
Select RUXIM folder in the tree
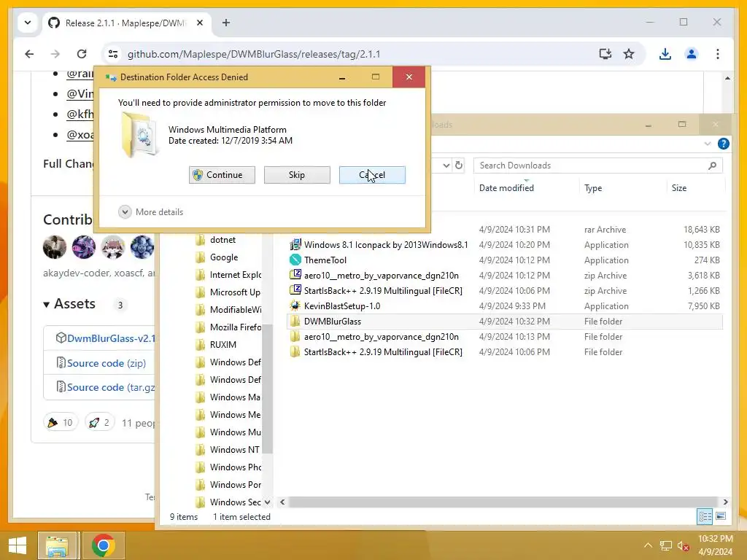pos(222,344)
